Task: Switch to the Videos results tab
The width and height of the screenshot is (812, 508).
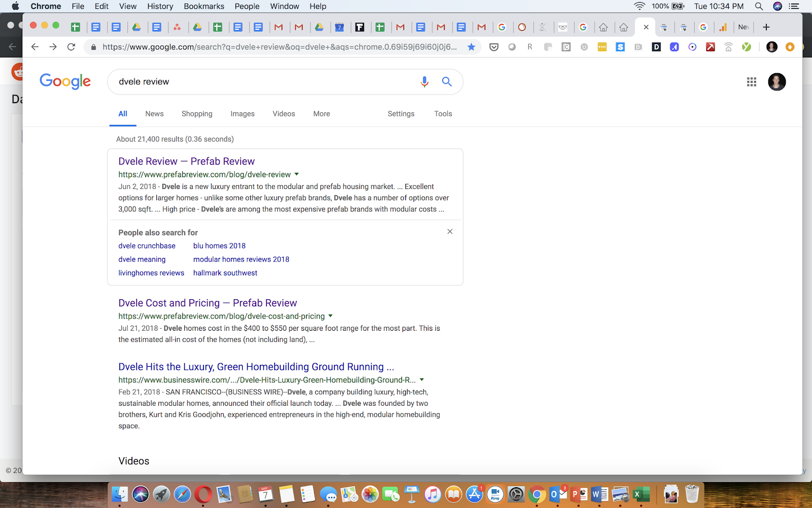Action: pos(284,114)
